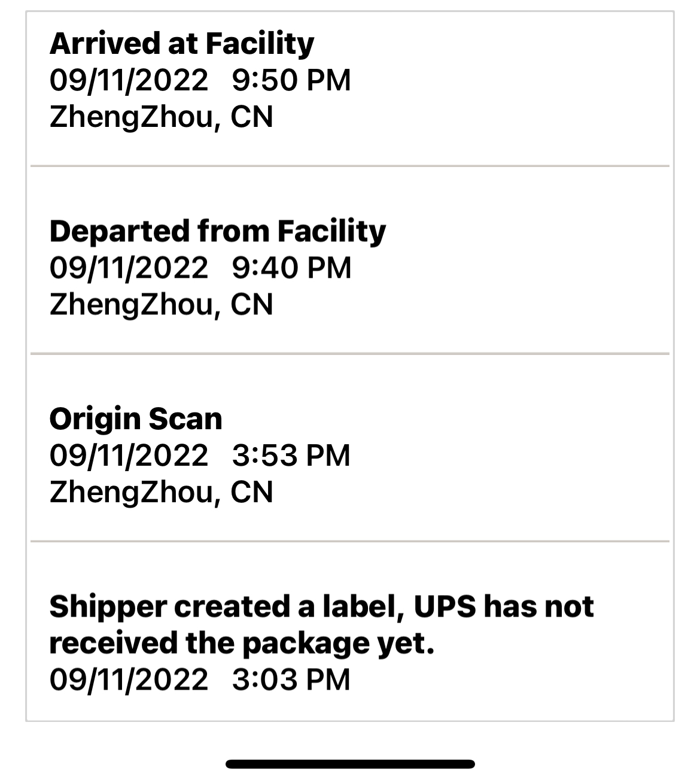
Task: Select ZhengZhou, CN under Departed from Facility
Action: tap(161, 305)
